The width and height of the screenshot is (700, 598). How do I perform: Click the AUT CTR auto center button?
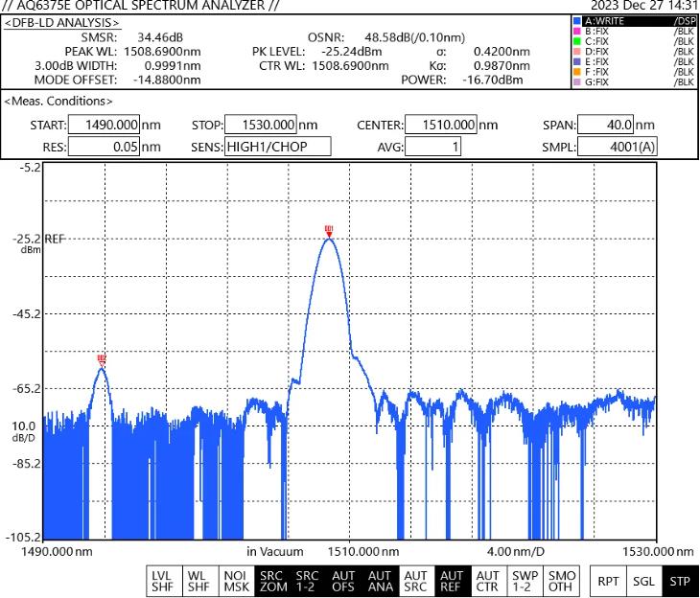point(488,581)
